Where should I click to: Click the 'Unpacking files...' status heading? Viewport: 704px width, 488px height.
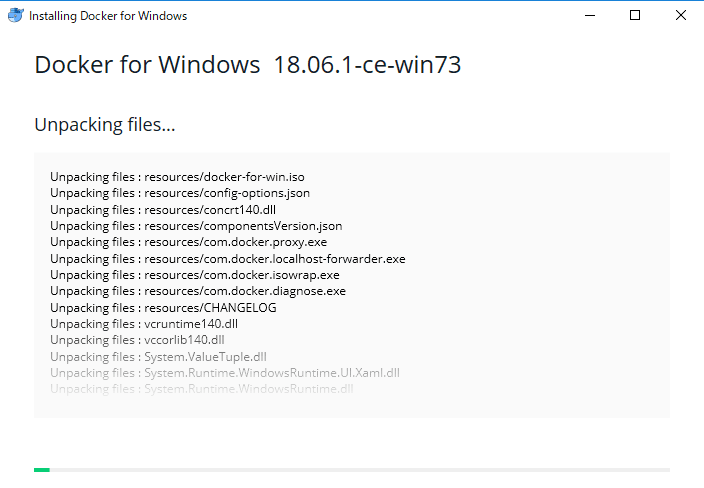pyautogui.click(x=105, y=125)
